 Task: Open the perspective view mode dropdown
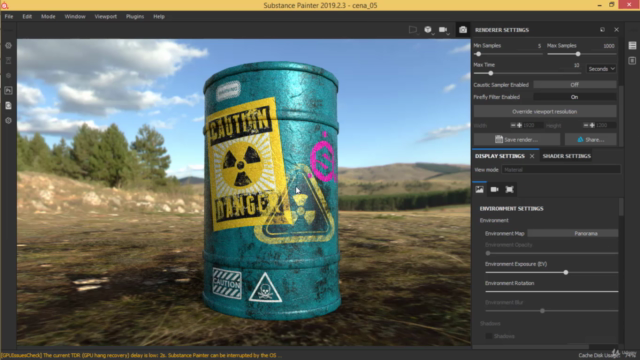point(413,30)
